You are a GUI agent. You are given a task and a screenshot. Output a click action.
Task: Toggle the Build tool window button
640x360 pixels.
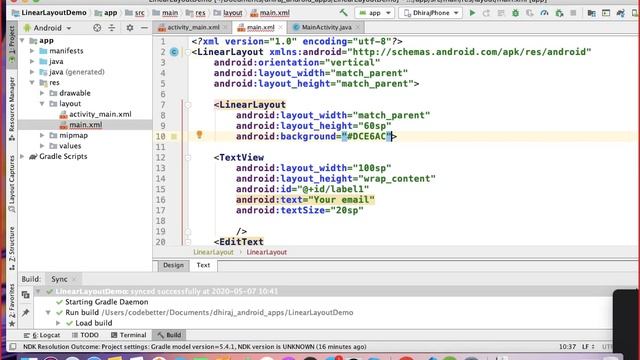[169, 335]
